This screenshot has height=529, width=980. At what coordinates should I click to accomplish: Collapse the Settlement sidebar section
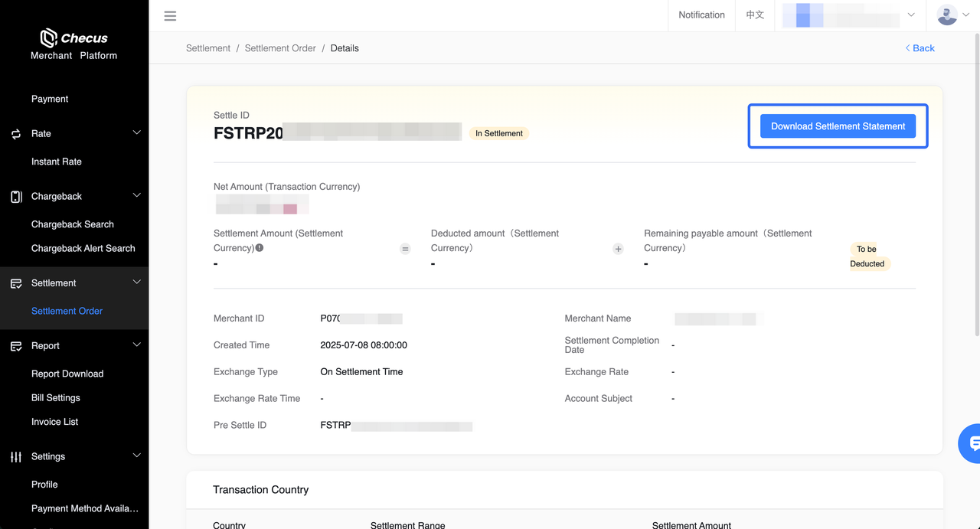pyautogui.click(x=136, y=282)
